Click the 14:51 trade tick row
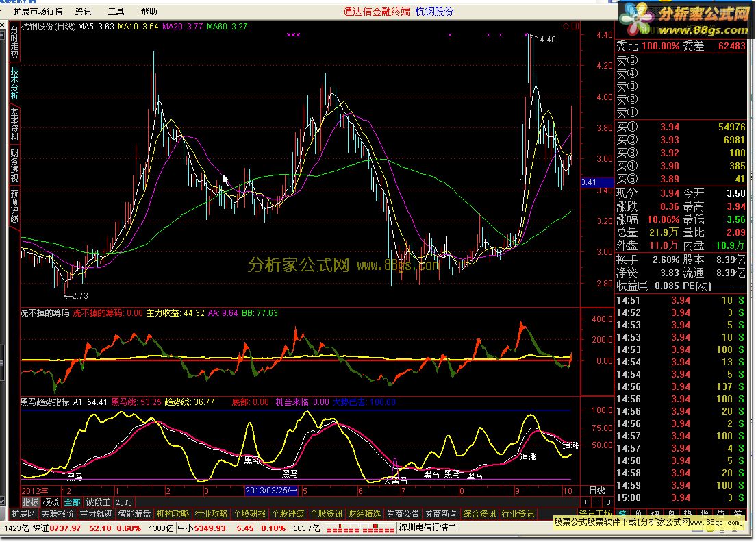 click(x=681, y=300)
